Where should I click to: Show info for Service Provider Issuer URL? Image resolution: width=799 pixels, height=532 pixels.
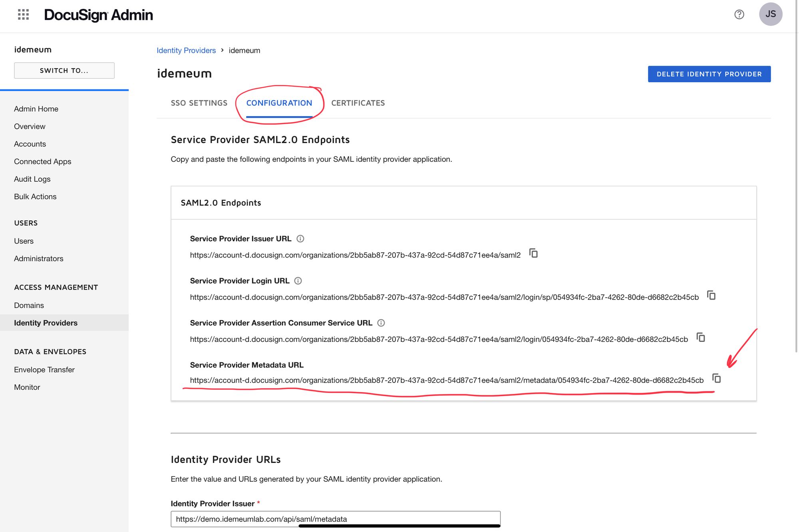coord(300,239)
